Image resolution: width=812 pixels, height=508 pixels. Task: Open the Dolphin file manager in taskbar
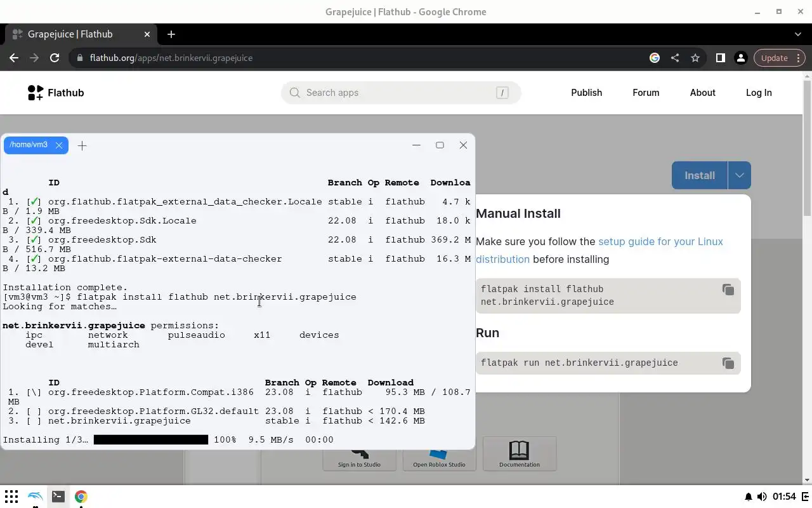pos(36,497)
